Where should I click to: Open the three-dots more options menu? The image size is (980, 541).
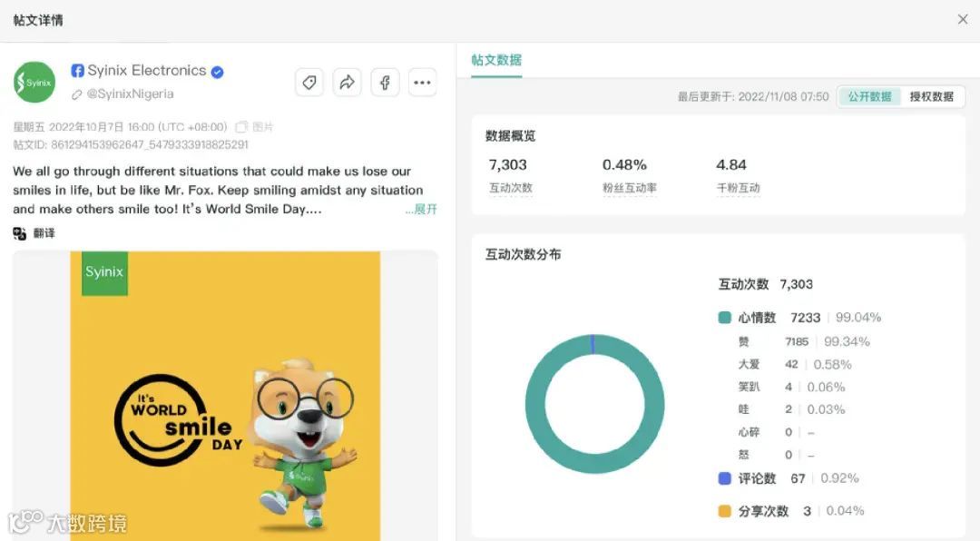click(423, 83)
